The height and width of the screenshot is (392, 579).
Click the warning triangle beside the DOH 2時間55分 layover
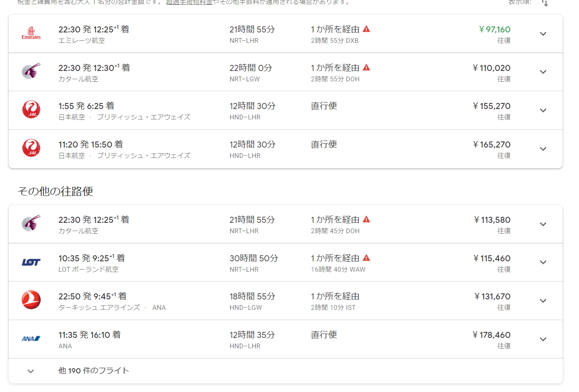[x=367, y=67]
